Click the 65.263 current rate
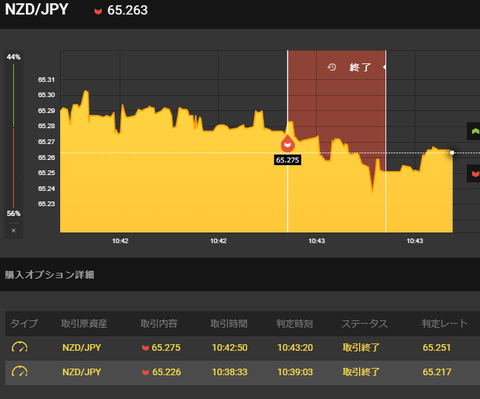 pyautogui.click(x=127, y=10)
